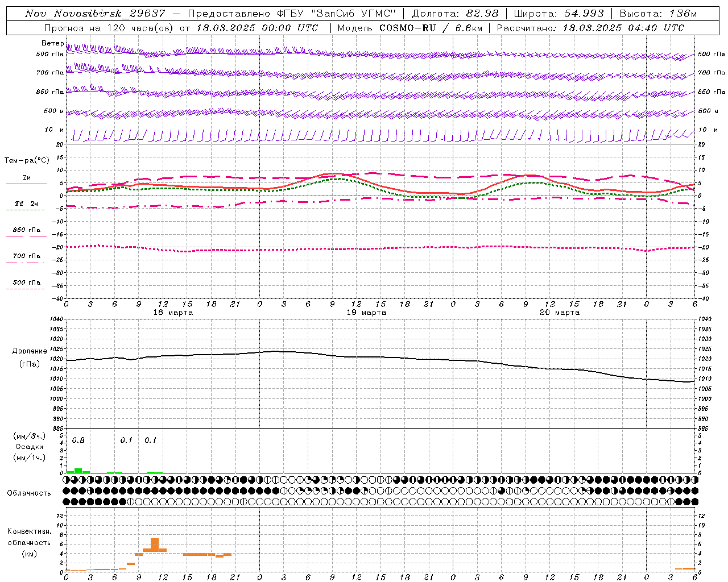Click the tallest green precipitation bar
The height and width of the screenshot is (582, 728).
pos(78,471)
